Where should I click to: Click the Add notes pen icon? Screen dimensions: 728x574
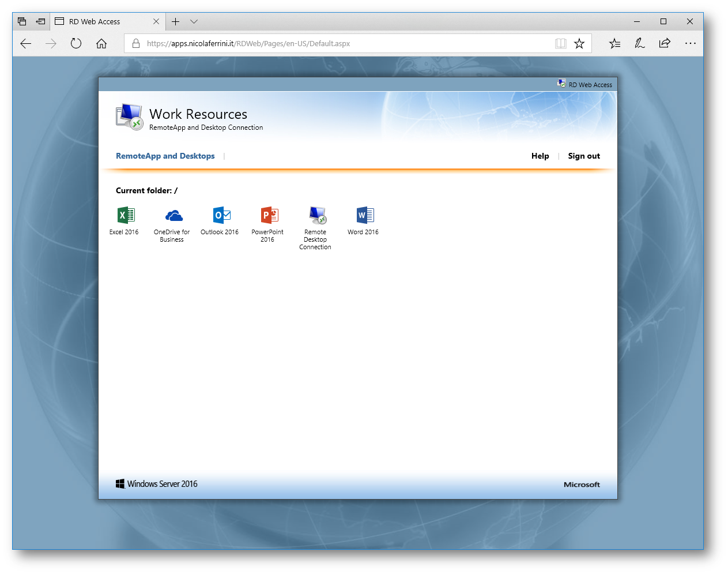[640, 43]
